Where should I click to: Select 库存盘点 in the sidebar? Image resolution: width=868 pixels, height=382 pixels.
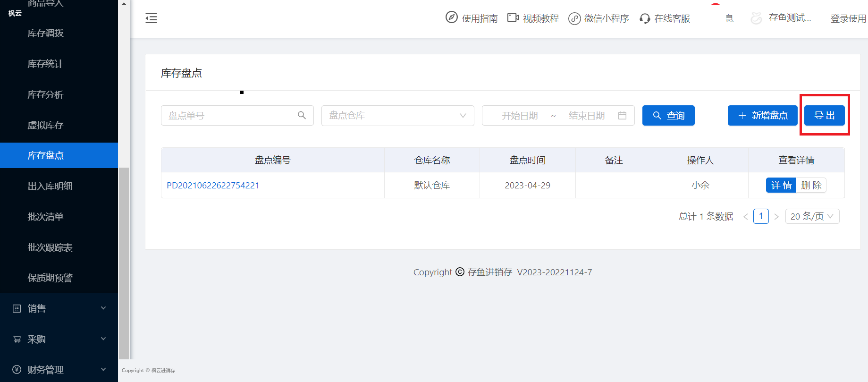59,155
